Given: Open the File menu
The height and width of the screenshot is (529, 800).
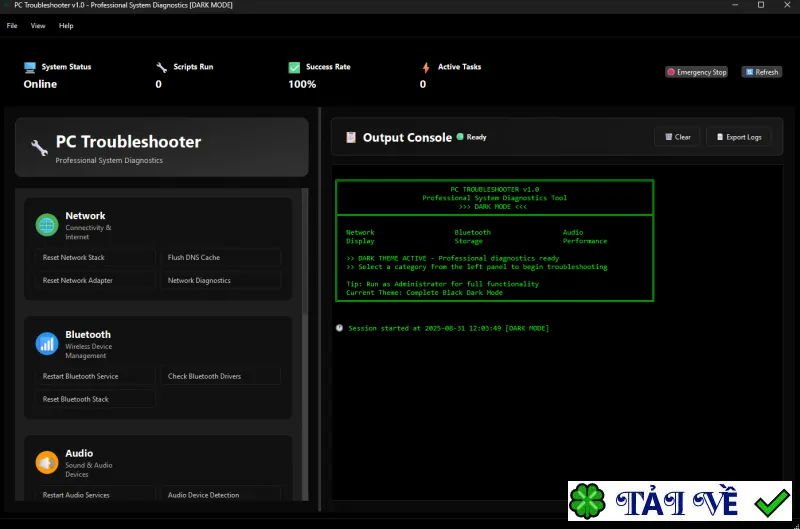Looking at the screenshot, I should [12, 26].
